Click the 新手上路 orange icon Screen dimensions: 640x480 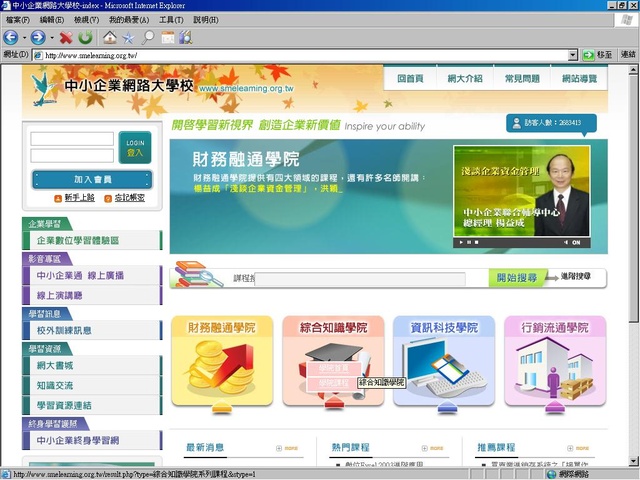tap(58, 198)
